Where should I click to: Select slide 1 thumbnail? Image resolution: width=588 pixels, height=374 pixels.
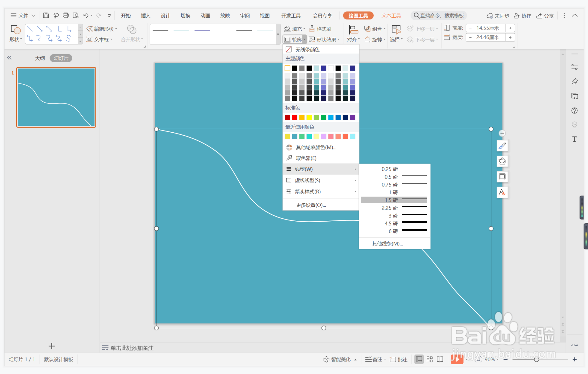pos(56,97)
